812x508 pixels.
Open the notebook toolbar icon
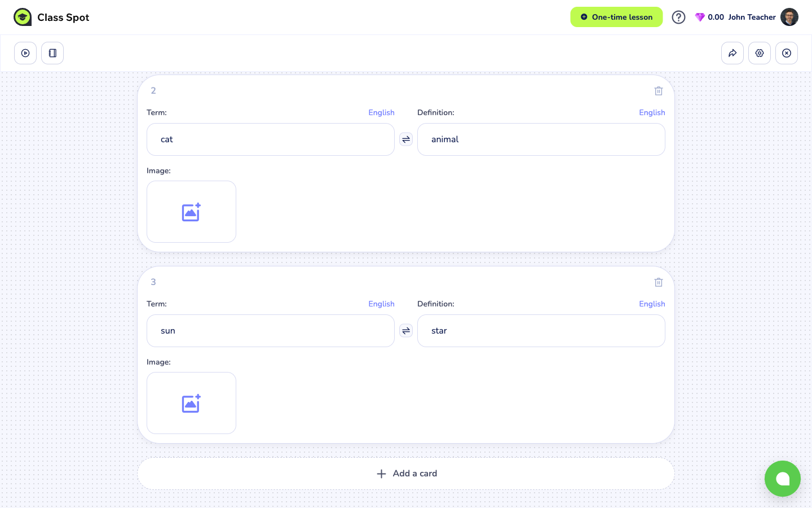coord(52,53)
